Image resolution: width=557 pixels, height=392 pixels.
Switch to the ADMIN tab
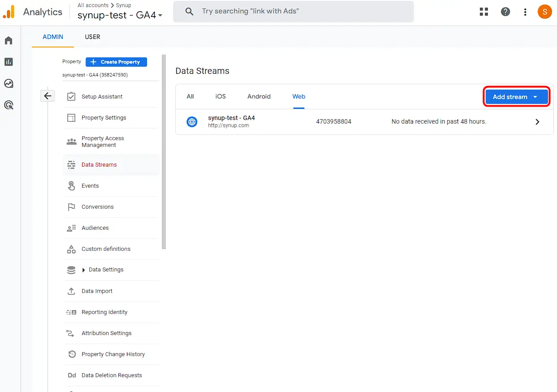pos(53,37)
